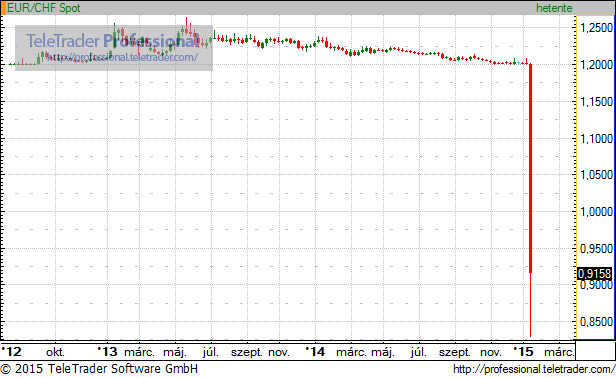Click the 0,8500 price axis label
The width and height of the screenshot is (616, 378).
pyautogui.click(x=596, y=322)
